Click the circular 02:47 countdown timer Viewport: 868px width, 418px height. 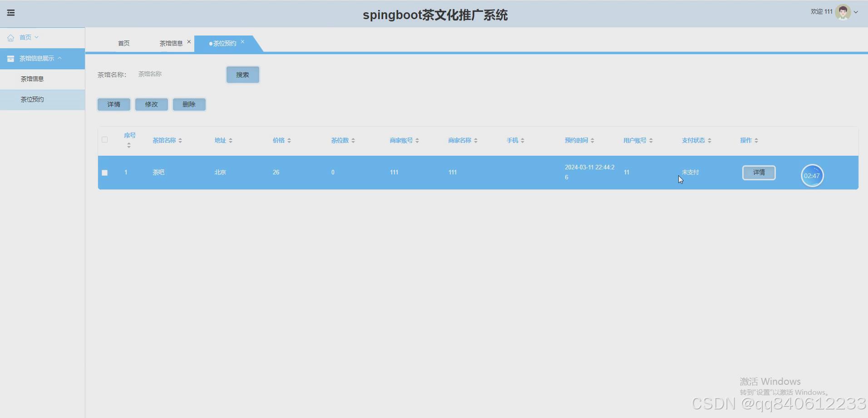pos(812,175)
